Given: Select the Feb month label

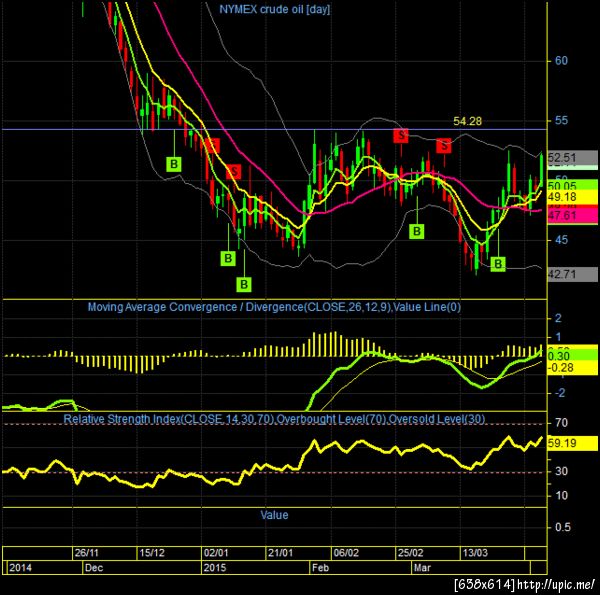Looking at the screenshot, I should coord(320,567).
